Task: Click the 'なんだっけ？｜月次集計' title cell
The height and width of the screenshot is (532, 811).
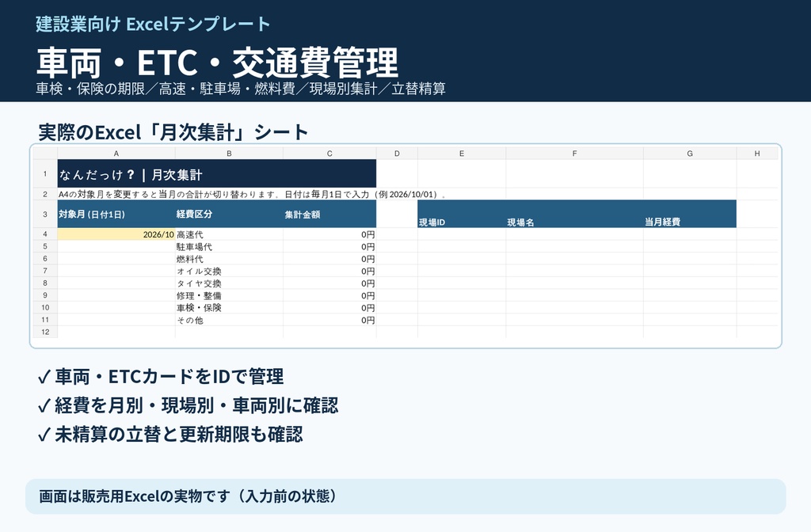Action: (x=217, y=173)
